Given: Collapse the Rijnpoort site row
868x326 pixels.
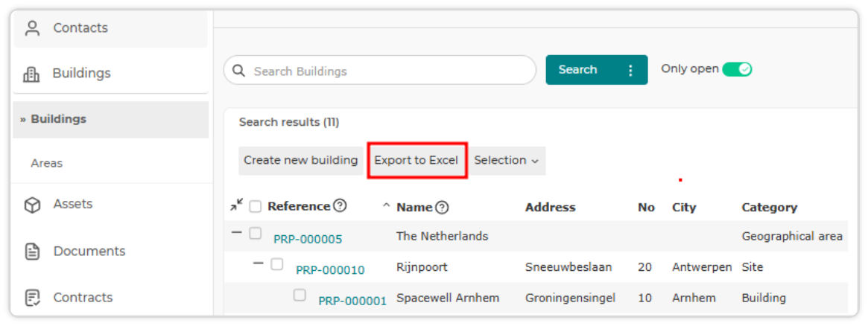Looking at the screenshot, I should coord(258,263).
